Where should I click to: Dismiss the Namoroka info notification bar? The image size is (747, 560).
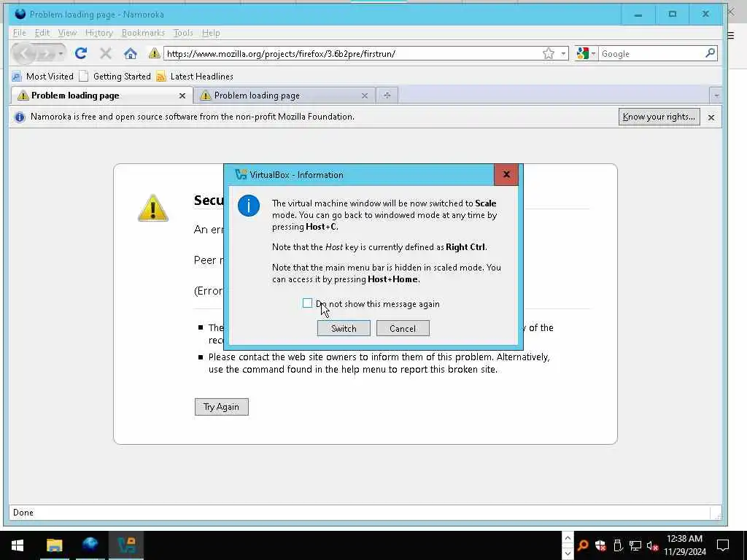coord(711,117)
